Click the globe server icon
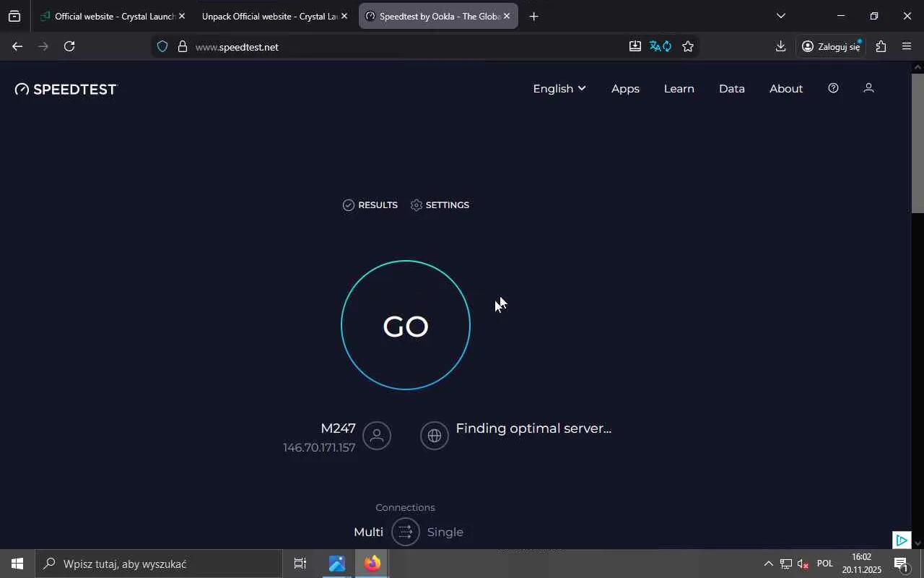The image size is (924, 578). [435, 436]
